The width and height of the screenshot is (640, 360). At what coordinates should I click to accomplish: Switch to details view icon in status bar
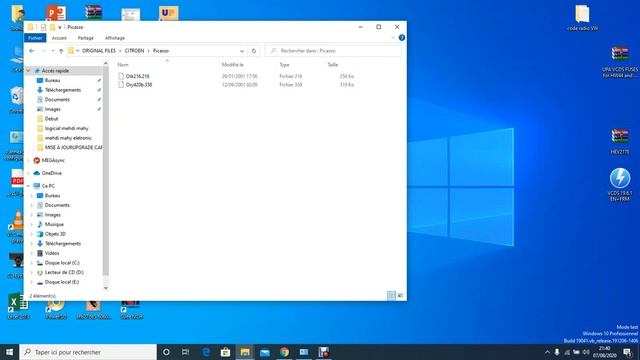391,296
